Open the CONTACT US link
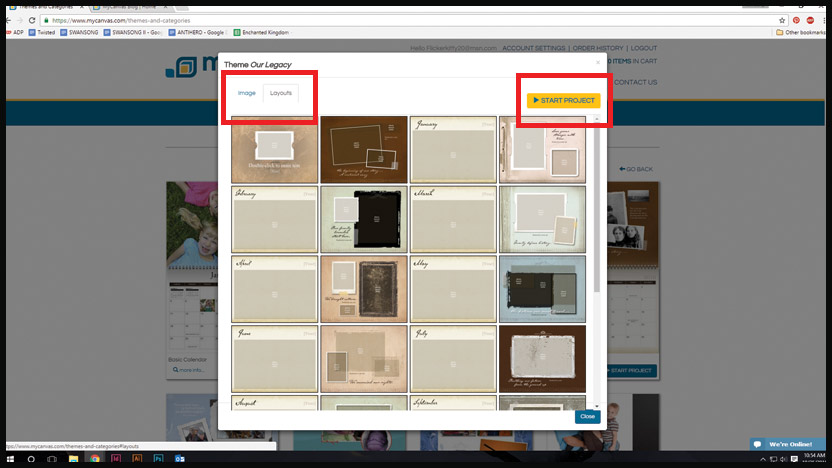Image resolution: width=832 pixels, height=468 pixels. coord(636,82)
